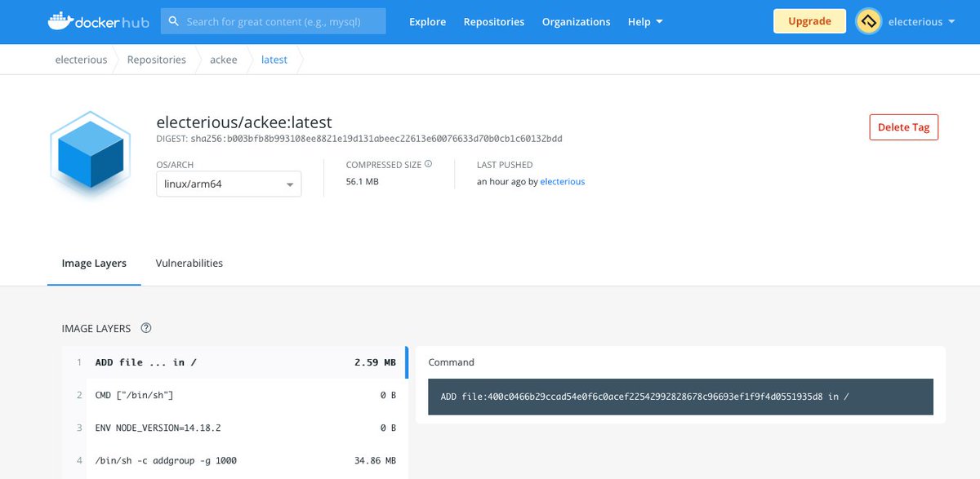Select the Image Layers tab

coord(94,264)
